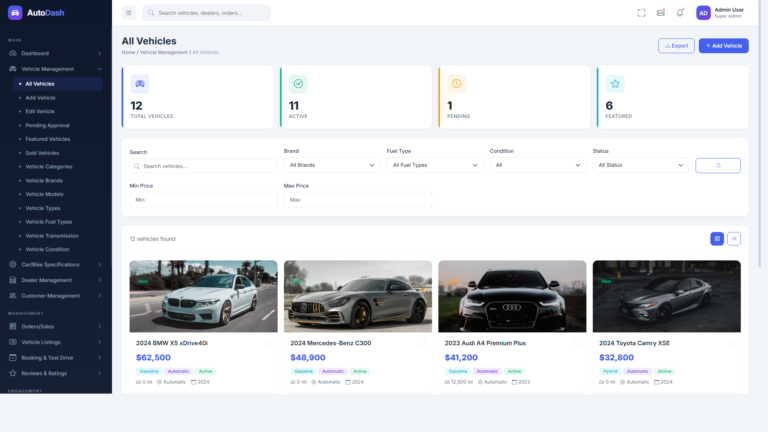768x432 pixels.
Task: Click the Orders/Sales sidebar icon
Action: [13, 326]
